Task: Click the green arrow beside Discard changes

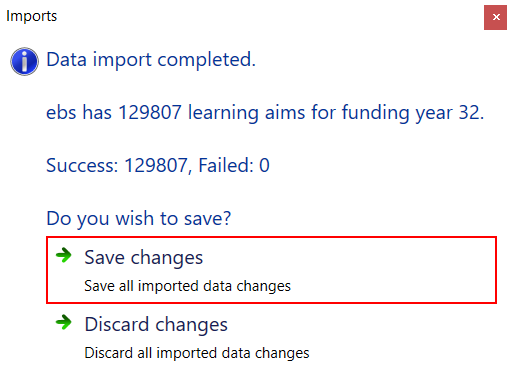Action: coord(64,322)
